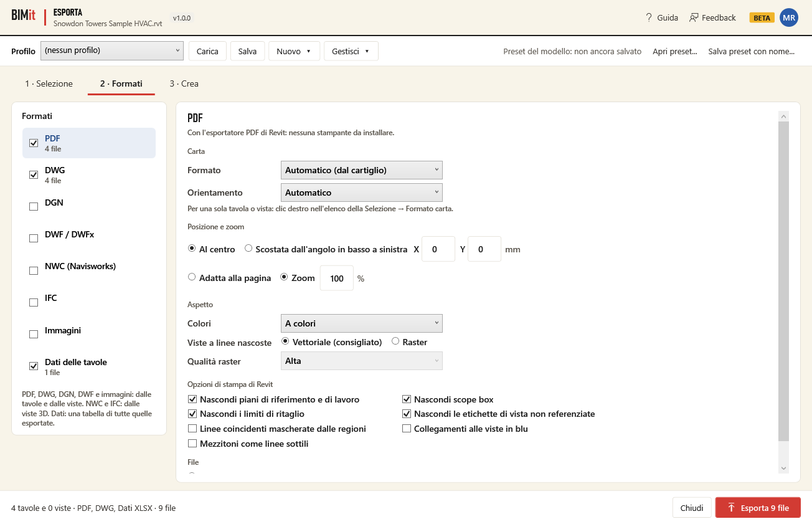
Task: Click the vertical scrollbar thumb in PDF panel
Action: tap(783, 281)
